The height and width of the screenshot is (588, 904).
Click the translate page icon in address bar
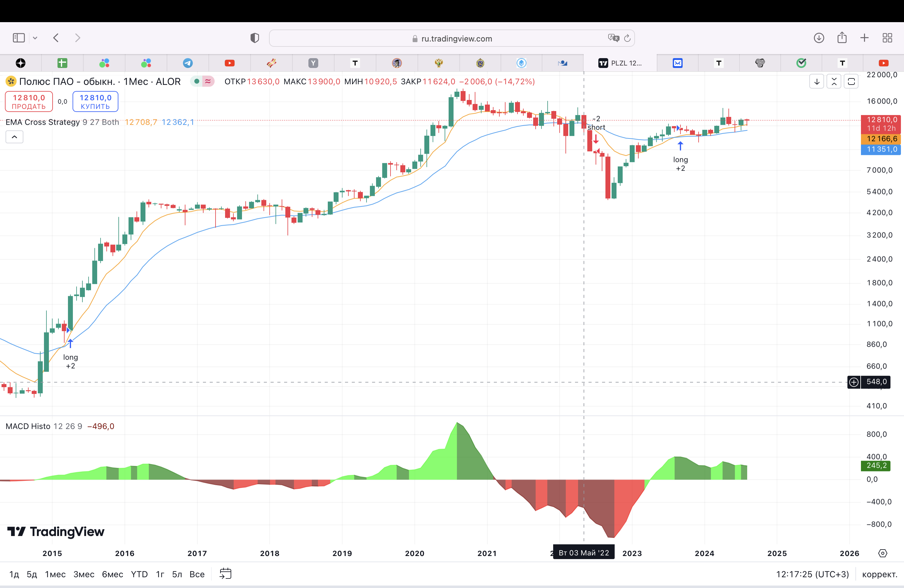613,38
